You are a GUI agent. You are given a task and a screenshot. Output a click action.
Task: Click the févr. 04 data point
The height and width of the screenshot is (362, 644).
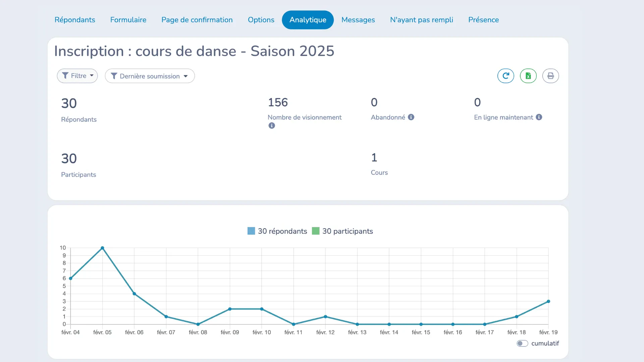pyautogui.click(x=70, y=279)
